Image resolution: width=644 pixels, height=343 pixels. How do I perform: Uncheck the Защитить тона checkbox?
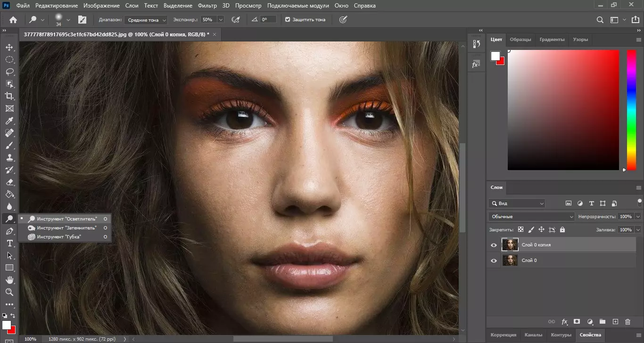pyautogui.click(x=288, y=20)
